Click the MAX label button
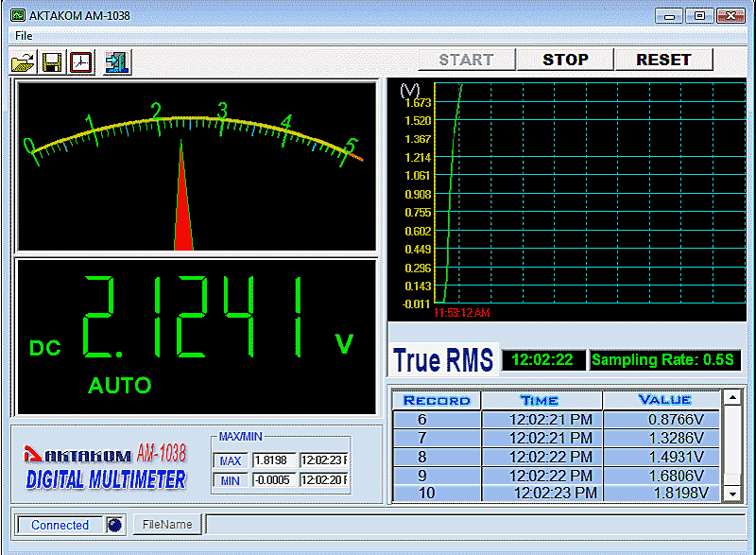 coord(231,461)
